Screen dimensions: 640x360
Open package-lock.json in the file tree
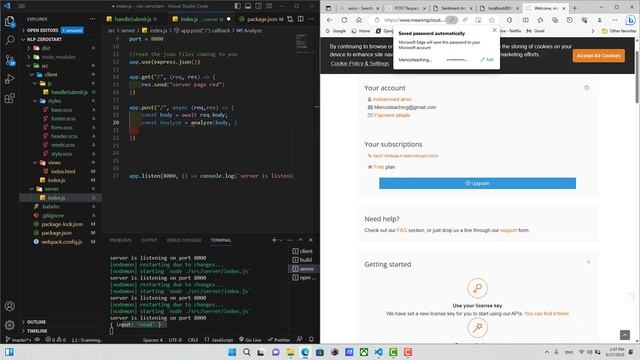coord(60,224)
